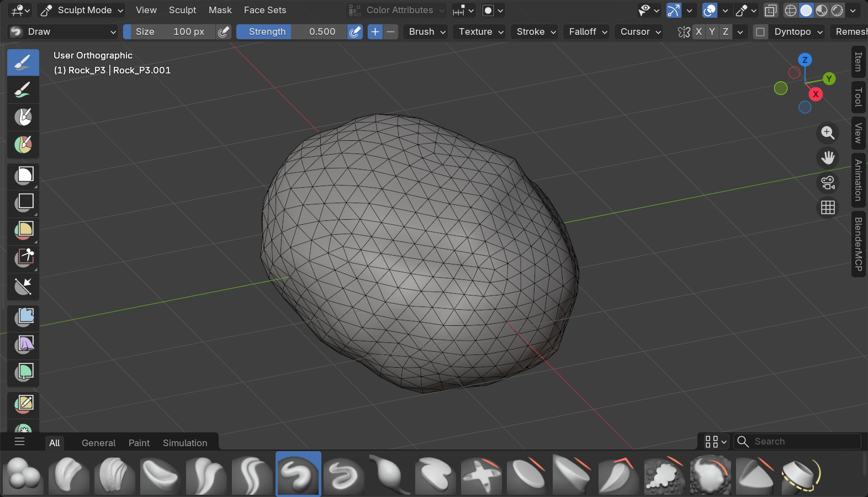Open the Draw brush selector dropdown

pos(63,32)
